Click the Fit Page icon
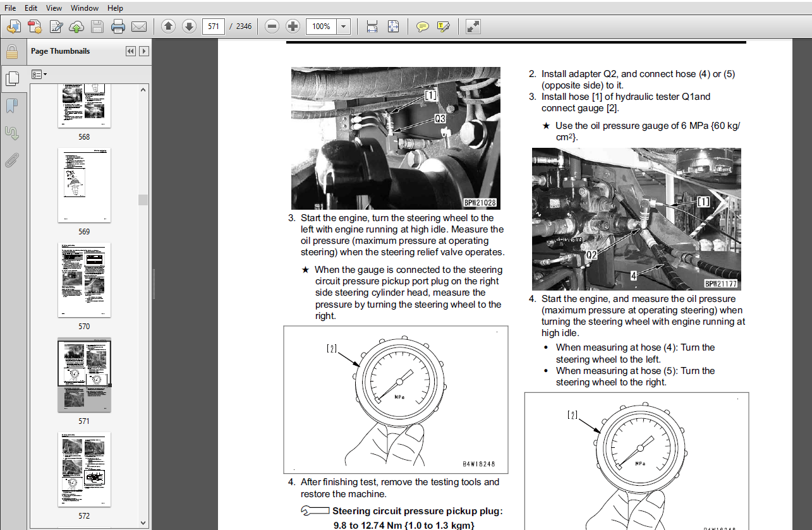The height and width of the screenshot is (530, 812). (x=393, y=27)
